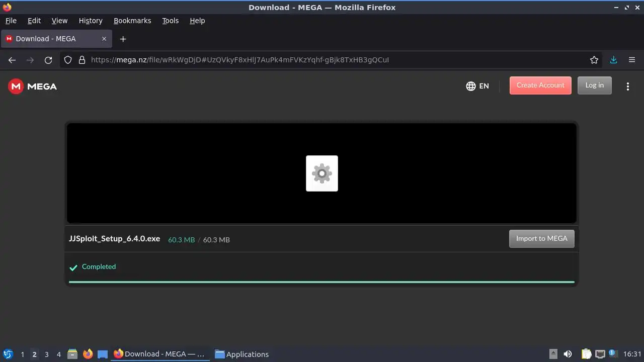Click the Log in button
Viewport: 644px width, 362px height.
pos(594,85)
